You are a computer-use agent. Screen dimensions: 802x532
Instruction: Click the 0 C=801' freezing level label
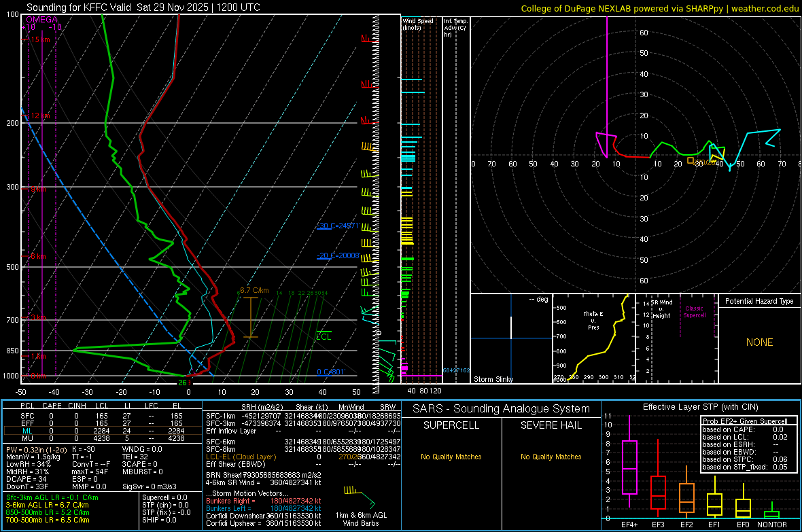click(331, 372)
